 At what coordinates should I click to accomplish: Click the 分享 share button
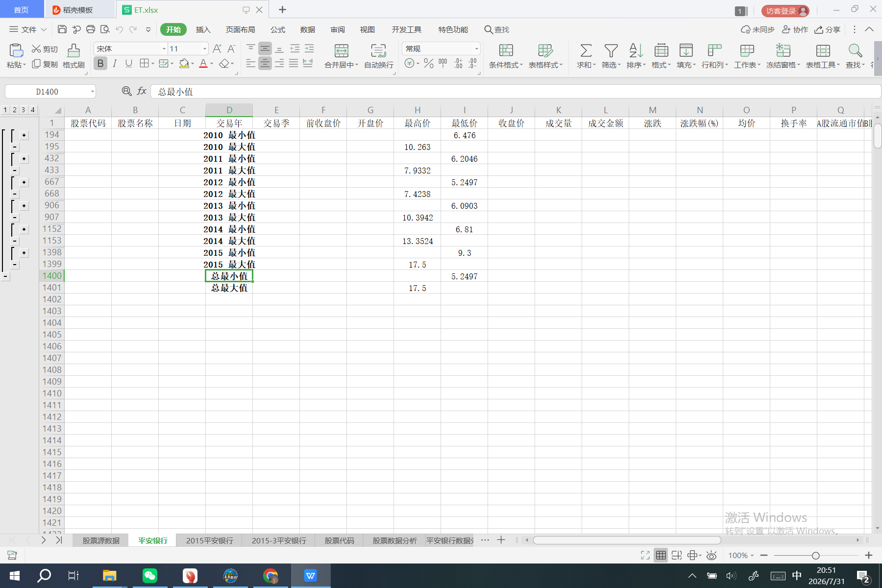click(827, 29)
